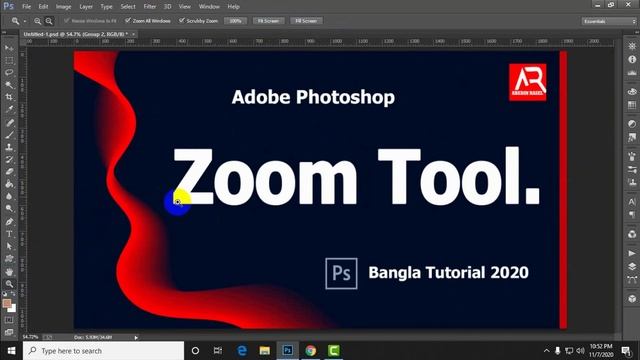Open the Color panel icon
The height and width of the screenshot is (360, 640).
[632, 91]
